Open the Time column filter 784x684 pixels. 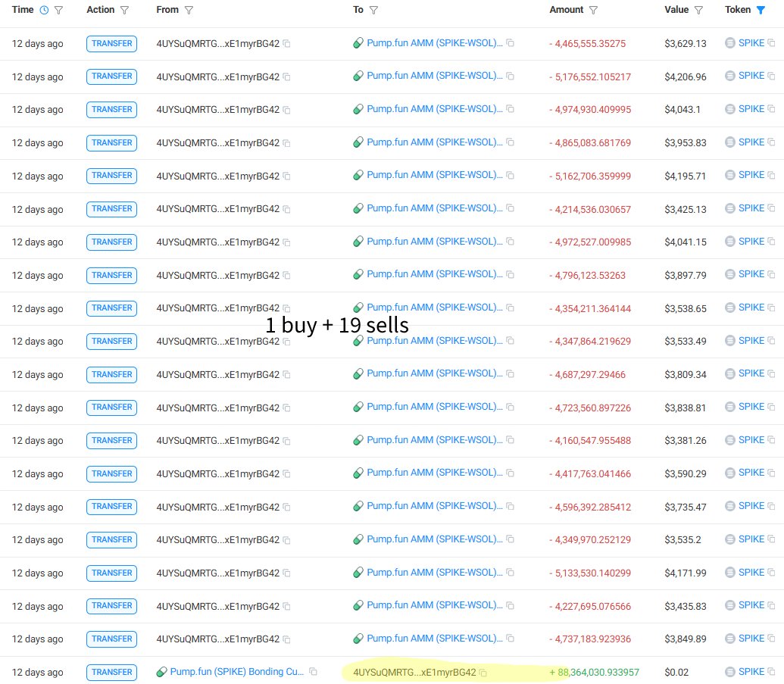click(58, 10)
